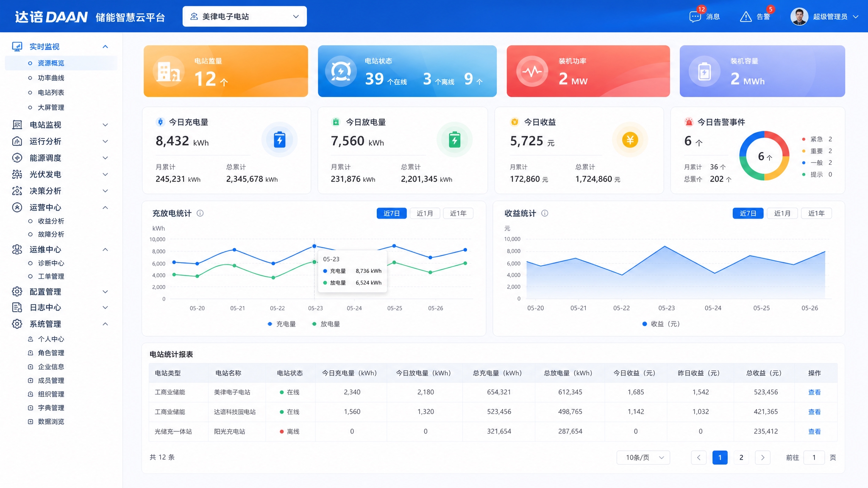
Task: Open the 收益分析 submenu item
Action: tap(51, 221)
